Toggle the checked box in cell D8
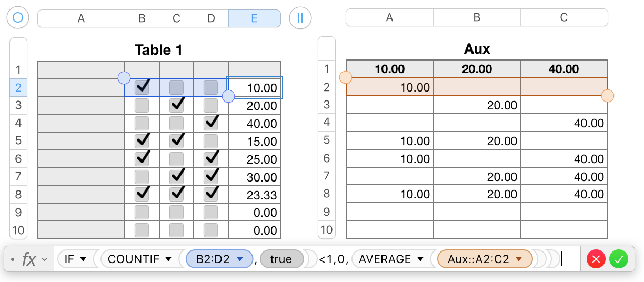Viewport: 644px width, 282px height. tap(211, 194)
